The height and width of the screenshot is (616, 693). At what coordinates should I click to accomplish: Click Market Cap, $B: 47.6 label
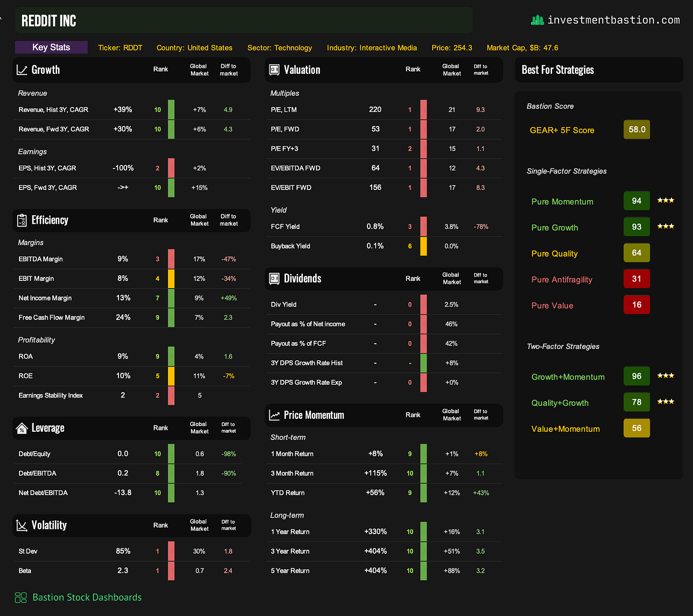[x=523, y=48]
